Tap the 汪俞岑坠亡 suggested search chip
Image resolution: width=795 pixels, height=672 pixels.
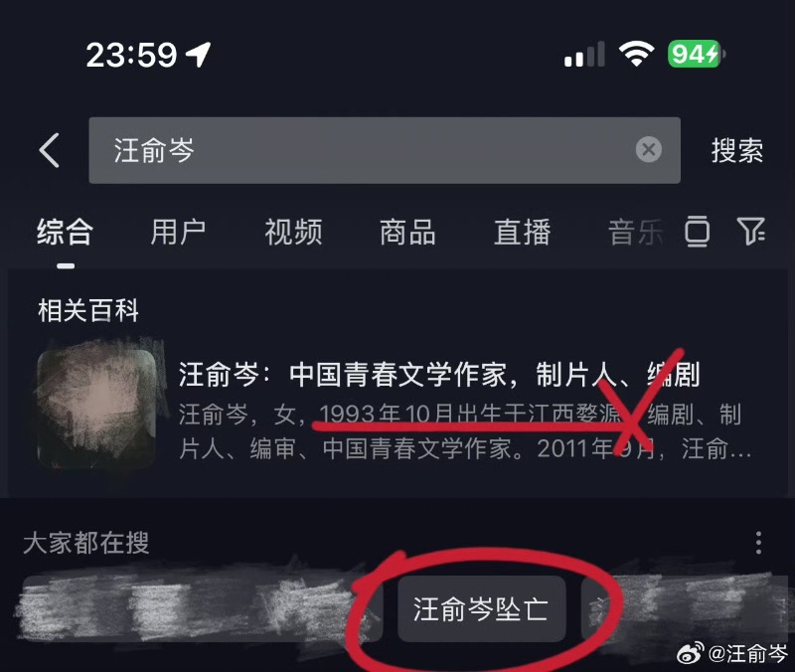coord(481,608)
